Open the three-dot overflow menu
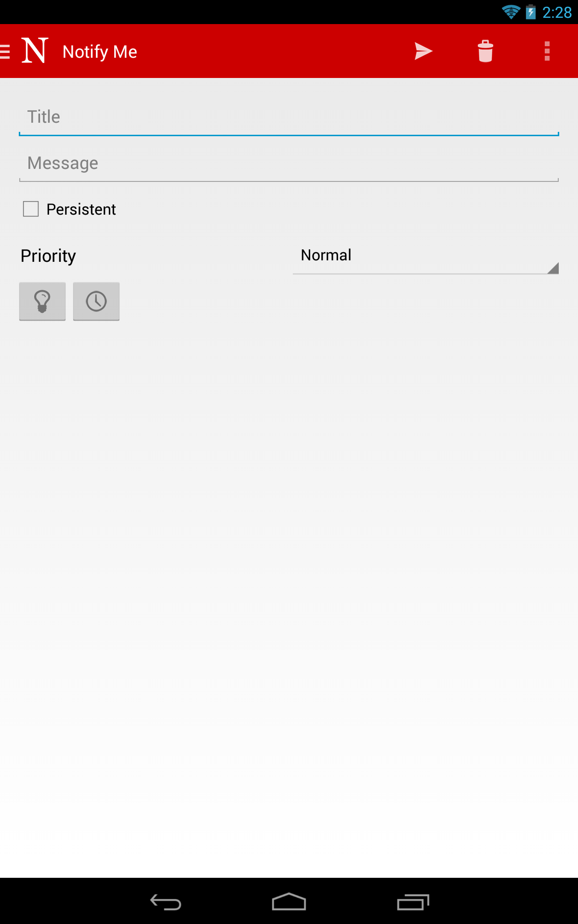 point(547,51)
